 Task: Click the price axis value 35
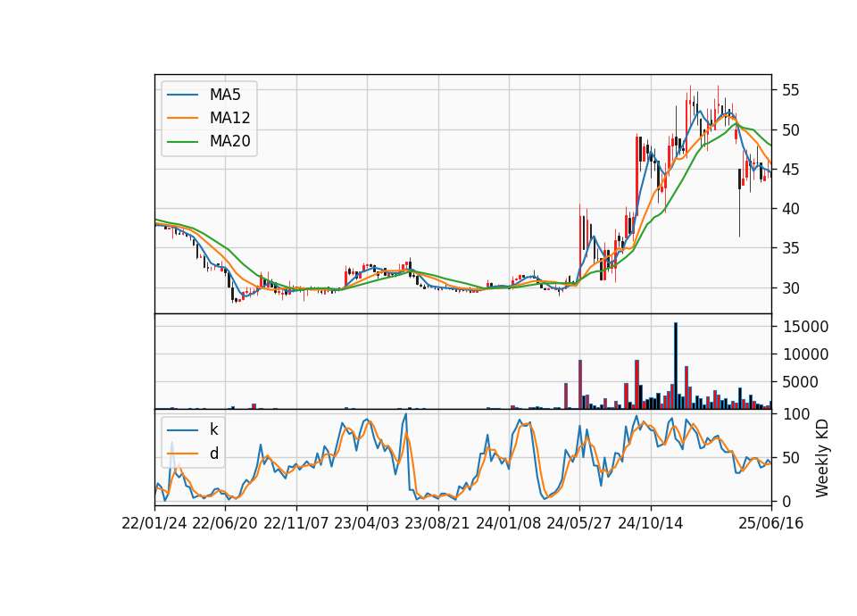coord(790,248)
